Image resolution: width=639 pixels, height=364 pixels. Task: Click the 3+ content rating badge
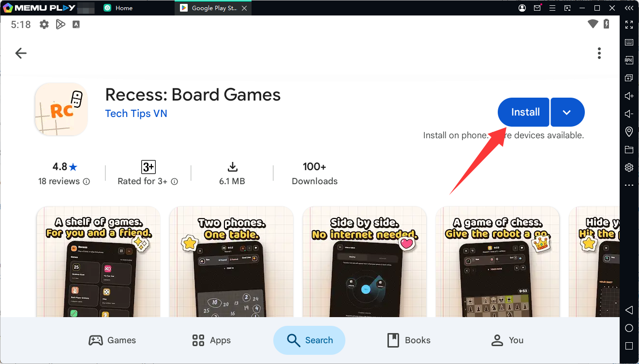[148, 167]
